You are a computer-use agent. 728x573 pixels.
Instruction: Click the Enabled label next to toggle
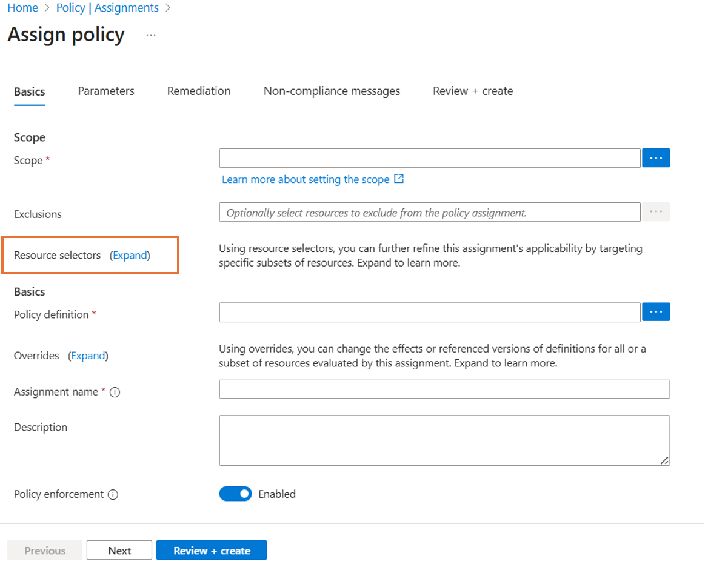point(277,494)
